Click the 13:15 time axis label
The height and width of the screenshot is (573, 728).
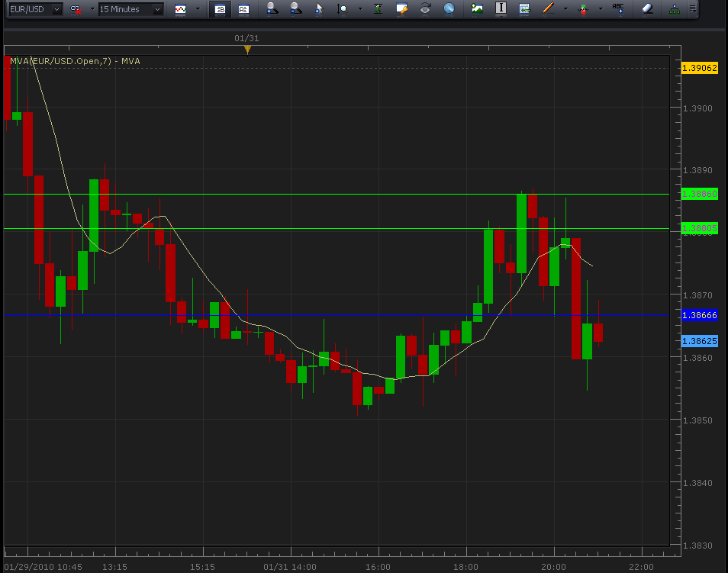[x=114, y=567]
